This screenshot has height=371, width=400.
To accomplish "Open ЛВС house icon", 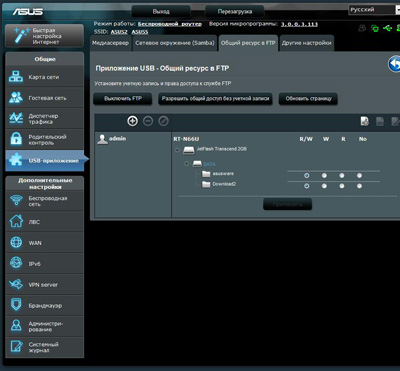I will [x=16, y=222].
